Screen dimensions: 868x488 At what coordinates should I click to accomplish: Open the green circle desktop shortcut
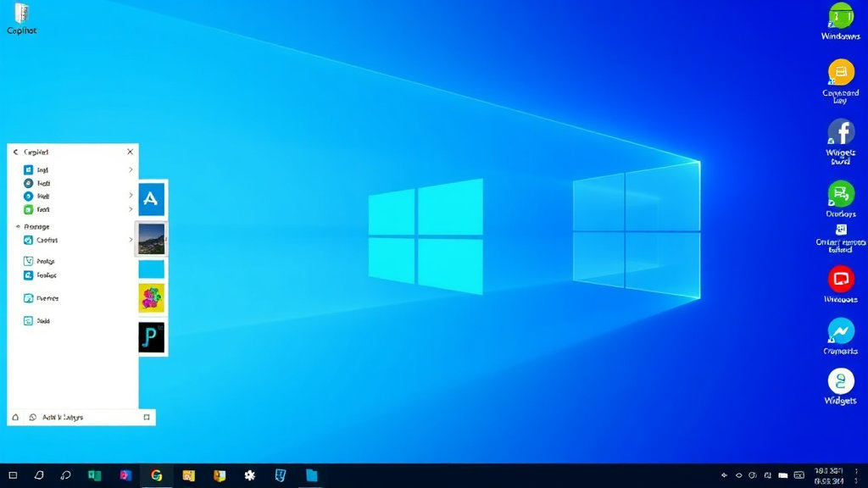tap(841, 15)
